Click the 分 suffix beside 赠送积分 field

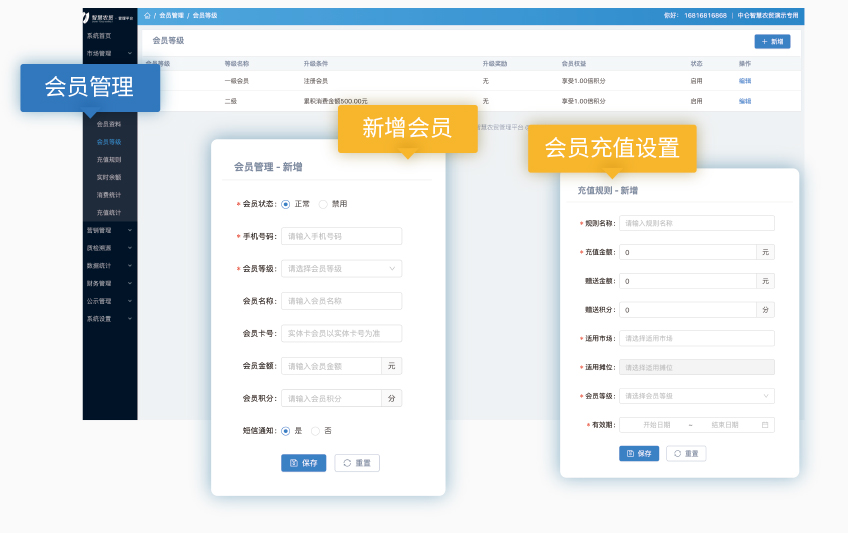(765, 310)
